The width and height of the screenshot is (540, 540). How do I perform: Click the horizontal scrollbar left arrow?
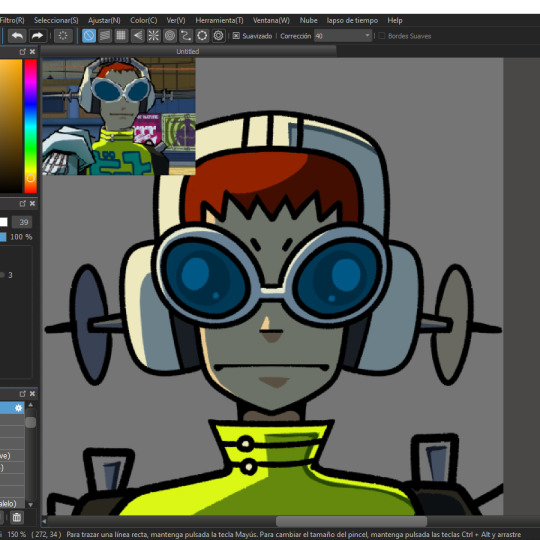click(44, 521)
